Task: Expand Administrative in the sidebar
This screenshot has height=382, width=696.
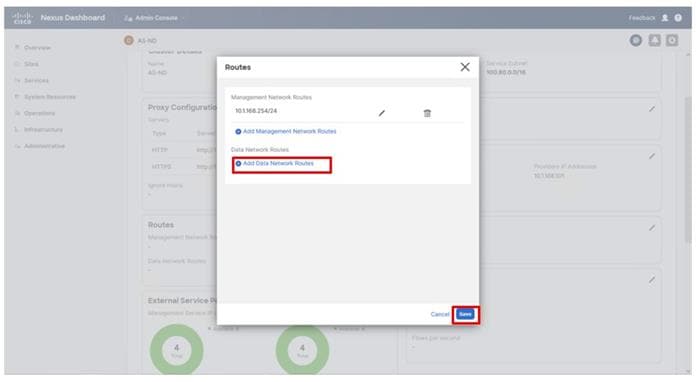Action: 44,146
